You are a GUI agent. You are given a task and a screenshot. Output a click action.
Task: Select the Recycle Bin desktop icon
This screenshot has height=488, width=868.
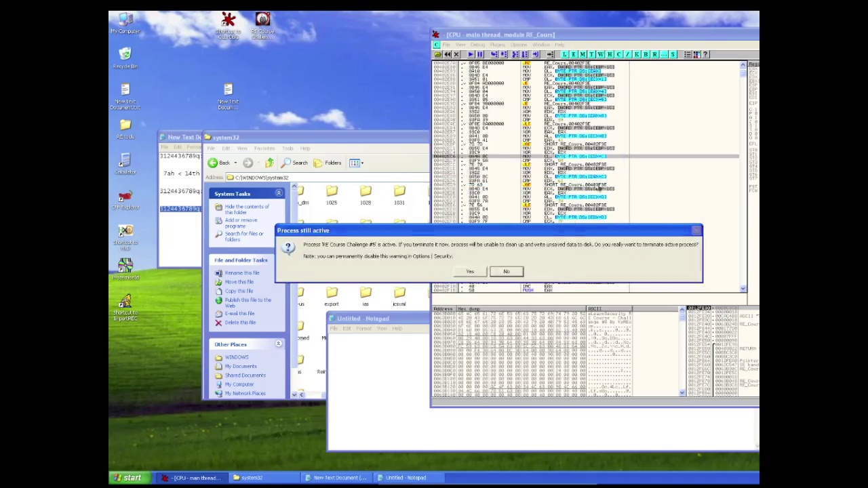125,58
